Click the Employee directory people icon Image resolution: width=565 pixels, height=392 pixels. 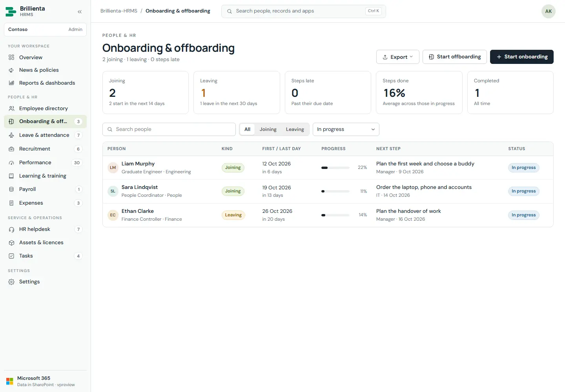click(x=11, y=109)
